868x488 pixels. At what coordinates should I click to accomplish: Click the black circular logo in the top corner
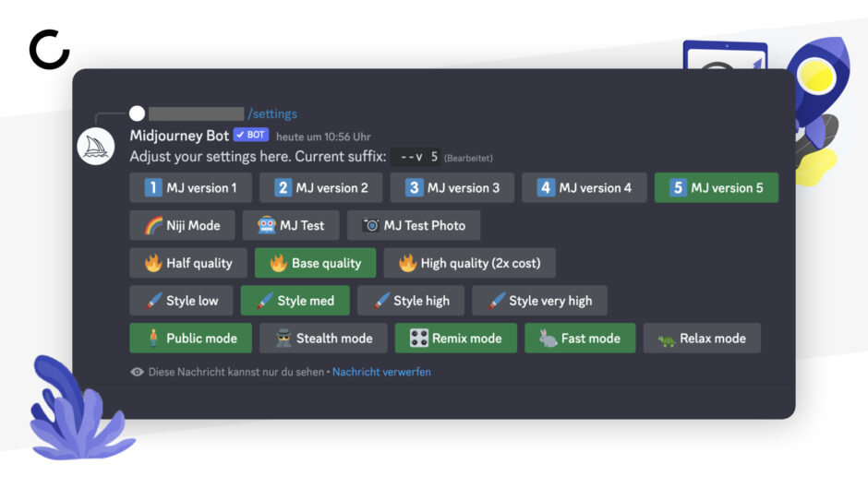[x=49, y=49]
